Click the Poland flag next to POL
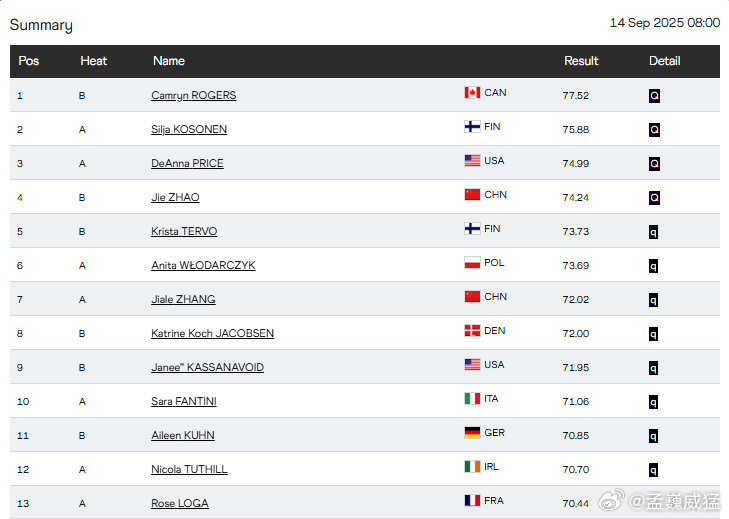This screenshot has width=729, height=519. point(472,263)
